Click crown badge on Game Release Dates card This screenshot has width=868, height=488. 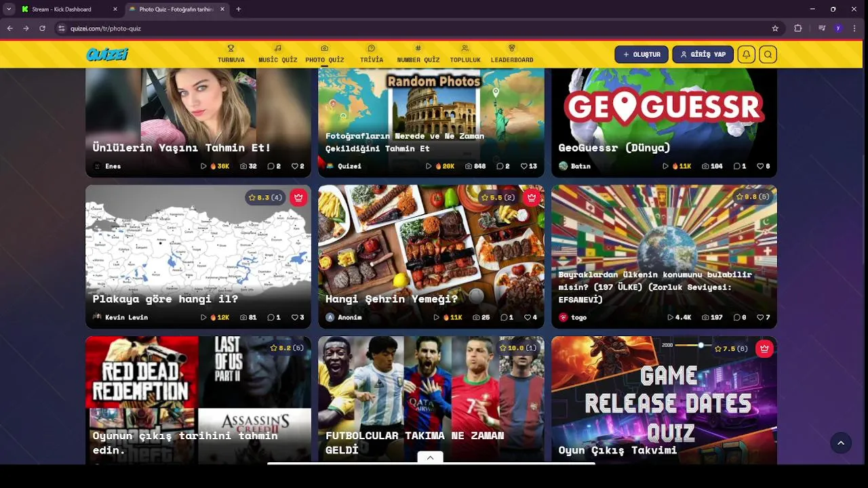[764, 348]
